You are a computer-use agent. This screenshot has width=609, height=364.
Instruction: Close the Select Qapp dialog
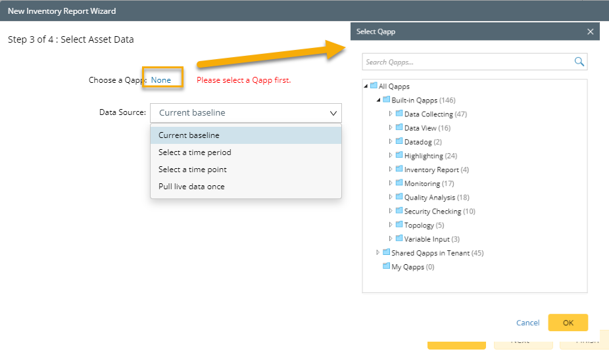pyautogui.click(x=591, y=32)
